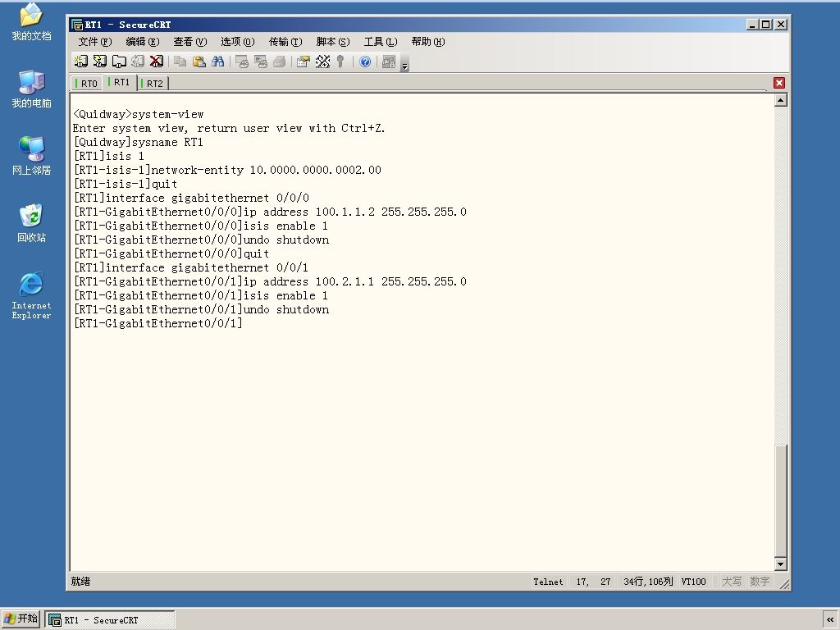This screenshot has width=840, height=630.
Task: Open the 传输(T) menu
Action: point(285,42)
